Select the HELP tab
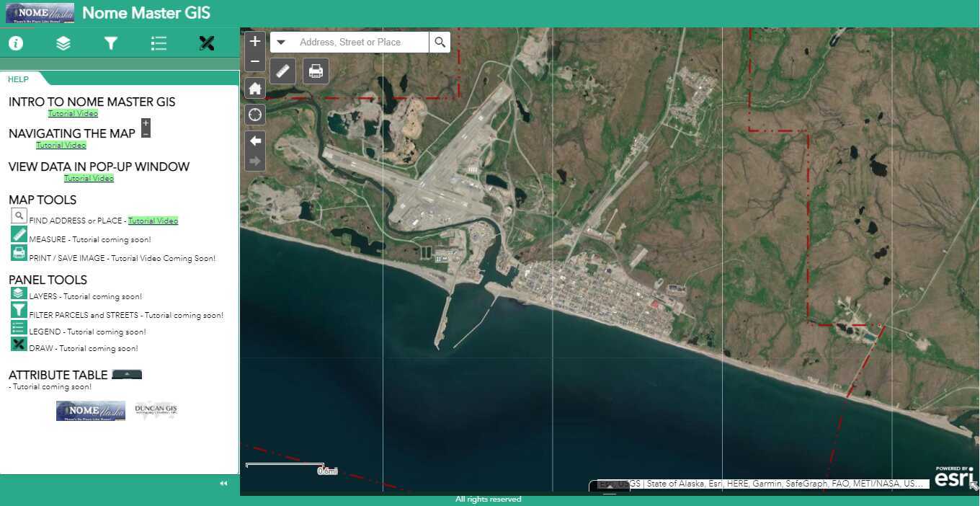This screenshot has width=980, height=506. (18, 79)
